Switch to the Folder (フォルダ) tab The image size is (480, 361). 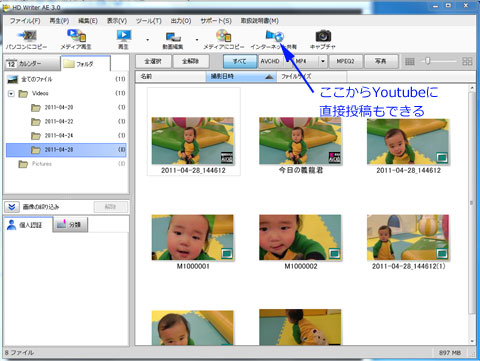(x=85, y=63)
